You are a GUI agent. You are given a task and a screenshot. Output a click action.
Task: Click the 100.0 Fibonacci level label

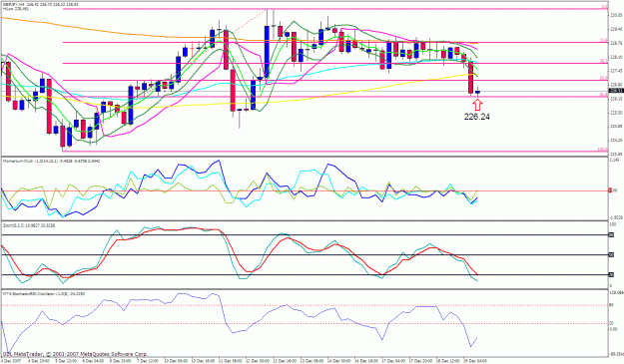coord(602,149)
